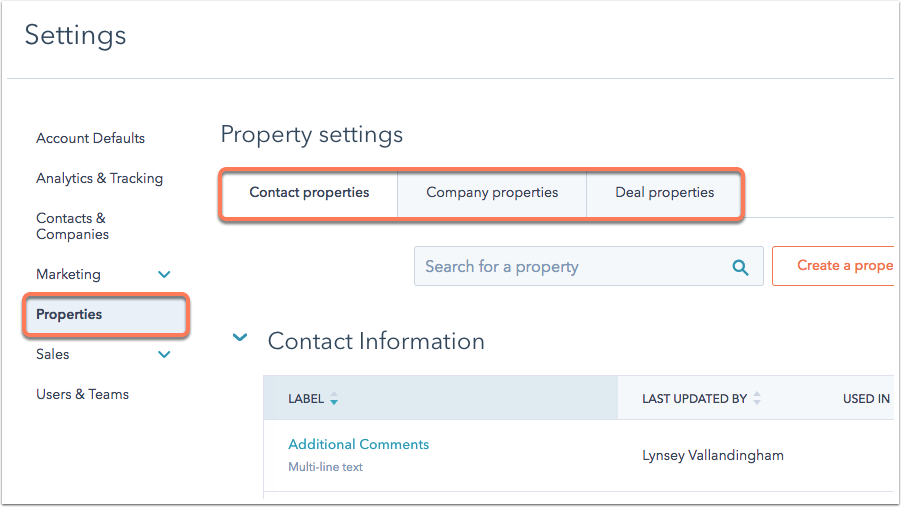
Task: Go to Analytics & Tracking settings
Action: tap(99, 178)
